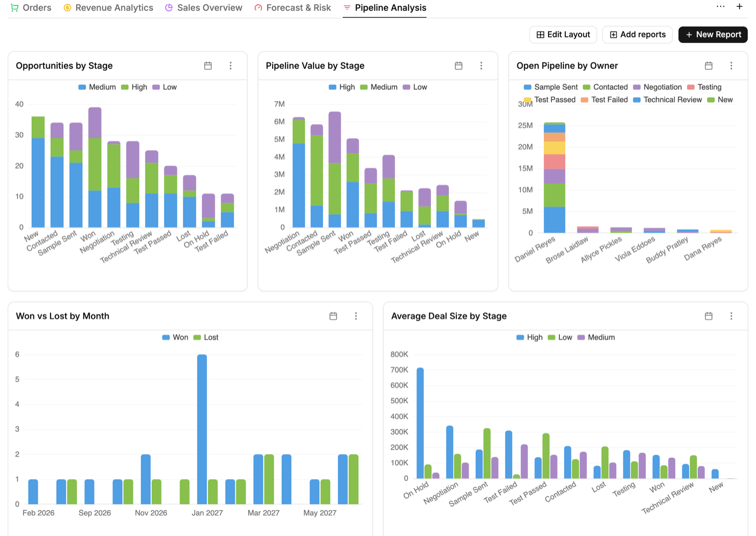Image resolution: width=756 pixels, height=536 pixels.
Task: Toggle Won series in Won vs Lost legend
Action: point(175,337)
